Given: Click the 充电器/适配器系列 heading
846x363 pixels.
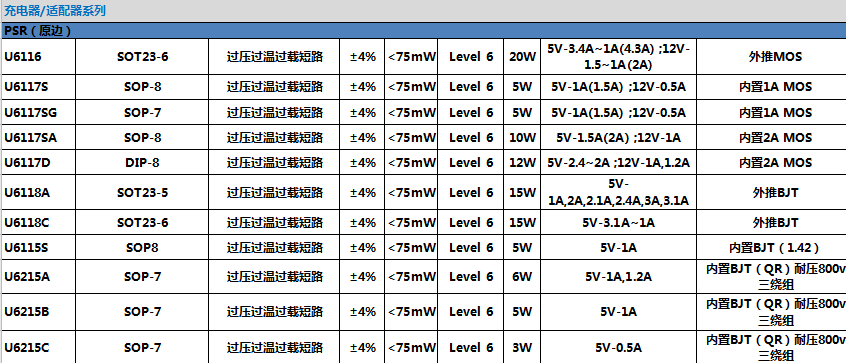Looking at the screenshot, I should click(x=55, y=10).
